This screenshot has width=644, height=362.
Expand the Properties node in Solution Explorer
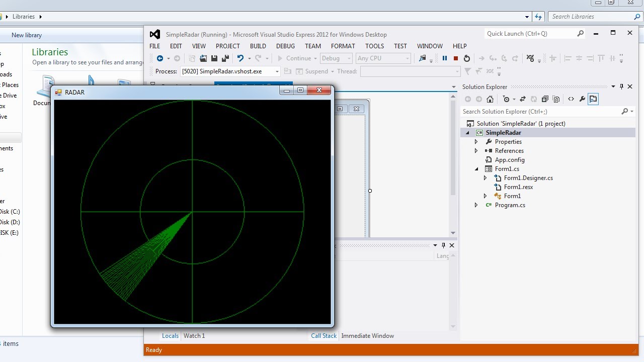point(476,142)
